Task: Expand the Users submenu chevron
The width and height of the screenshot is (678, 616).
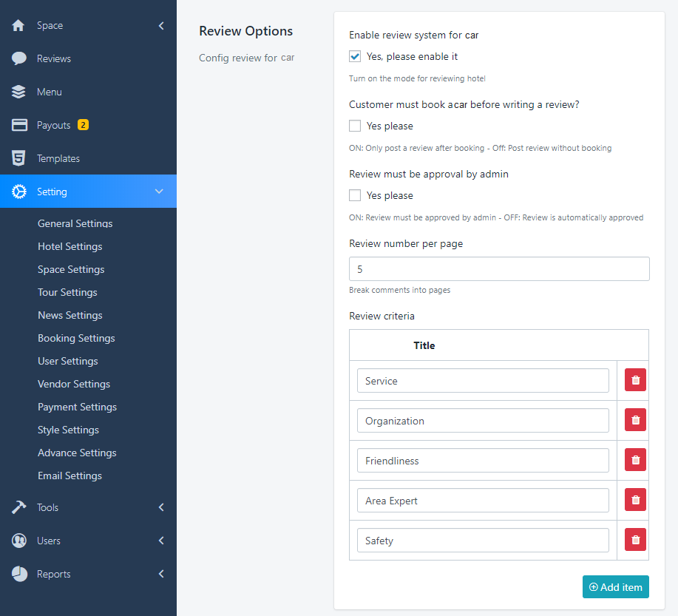Action: tap(161, 541)
